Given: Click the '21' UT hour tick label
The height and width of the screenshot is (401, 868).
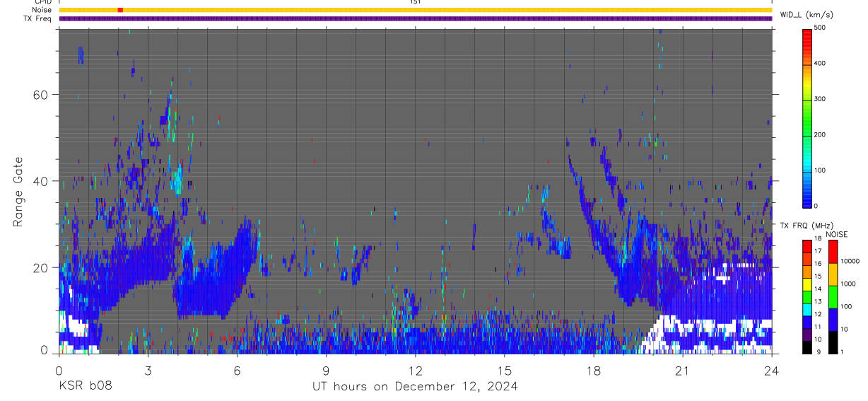Looking at the screenshot, I should 683,370.
